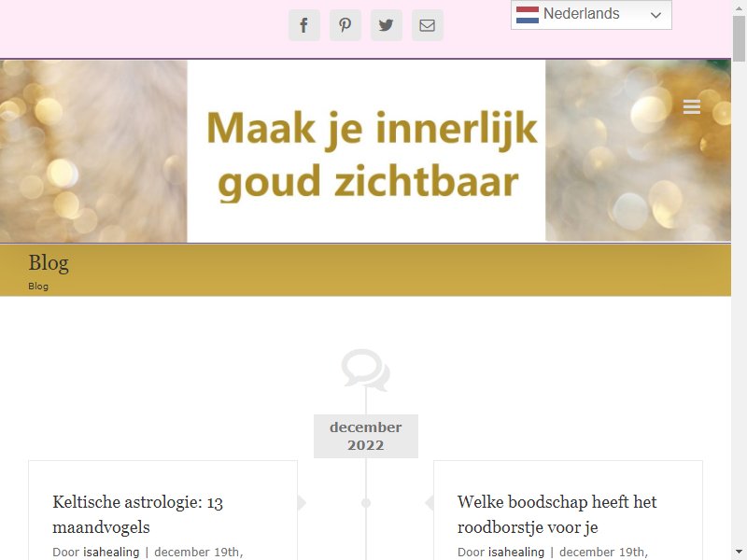Click the vertical scrollbar thumb
This screenshot has width=747, height=560.
point(739,38)
